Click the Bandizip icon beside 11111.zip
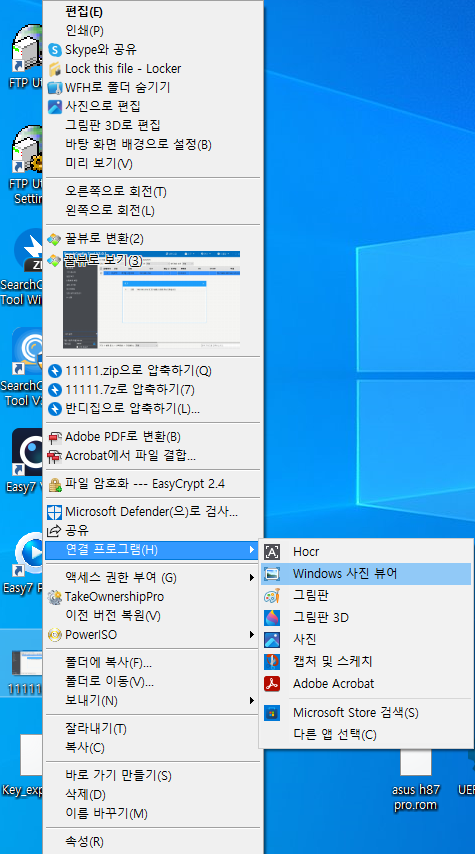 55,371
